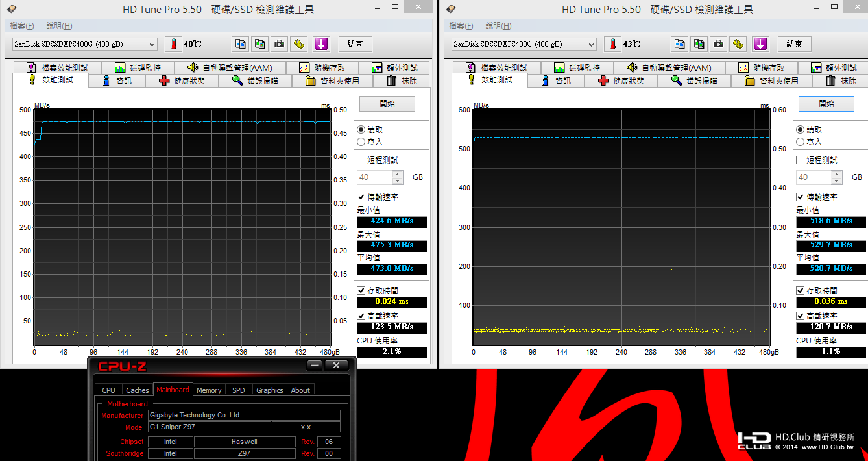
Task: Click the G1.Sniper Z97 model field in CPU-Z
Action: pos(209,427)
